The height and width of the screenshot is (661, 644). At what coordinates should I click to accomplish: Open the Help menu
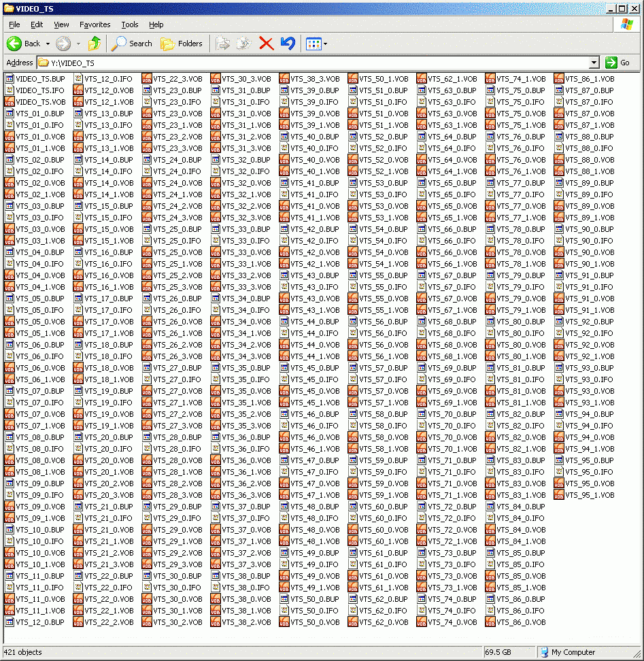pos(156,24)
